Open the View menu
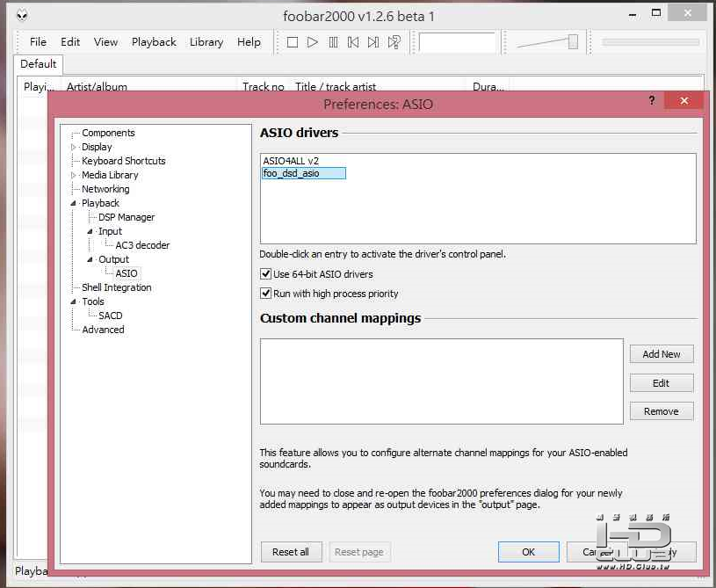Viewport: 716px width, 588px height. tap(105, 42)
